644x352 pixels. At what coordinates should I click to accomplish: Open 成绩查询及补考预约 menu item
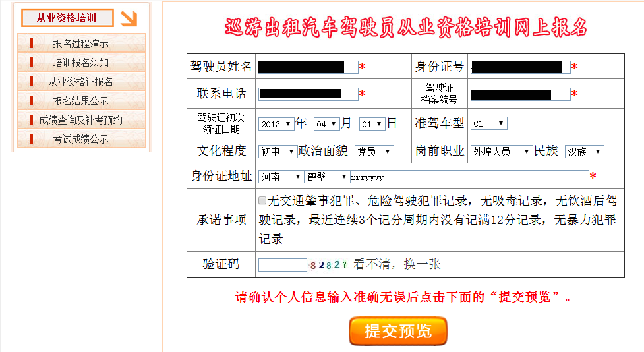81,120
